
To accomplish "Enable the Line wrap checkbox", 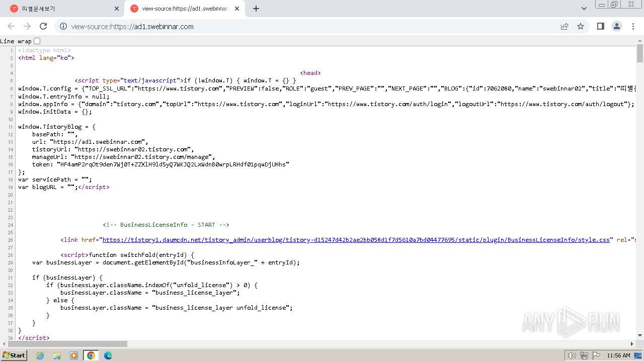I will [37, 41].
